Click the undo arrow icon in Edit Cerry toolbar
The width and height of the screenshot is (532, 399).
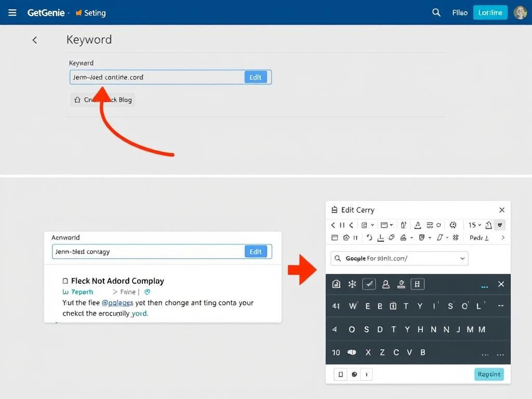point(369,237)
